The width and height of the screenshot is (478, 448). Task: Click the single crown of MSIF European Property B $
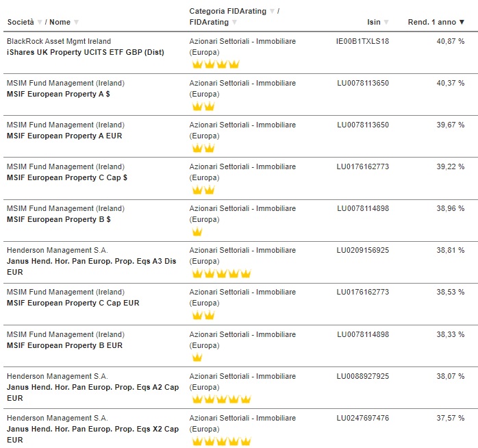coord(197,232)
